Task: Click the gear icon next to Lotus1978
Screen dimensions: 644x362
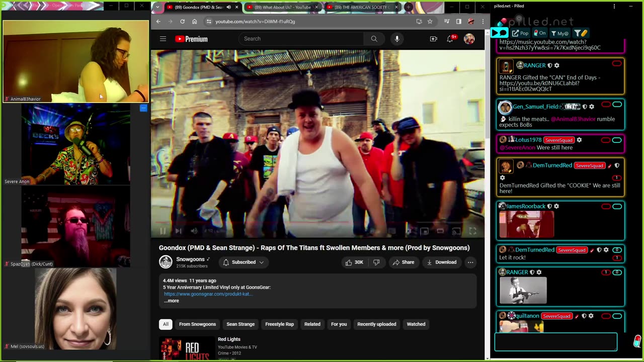Action: point(579,140)
